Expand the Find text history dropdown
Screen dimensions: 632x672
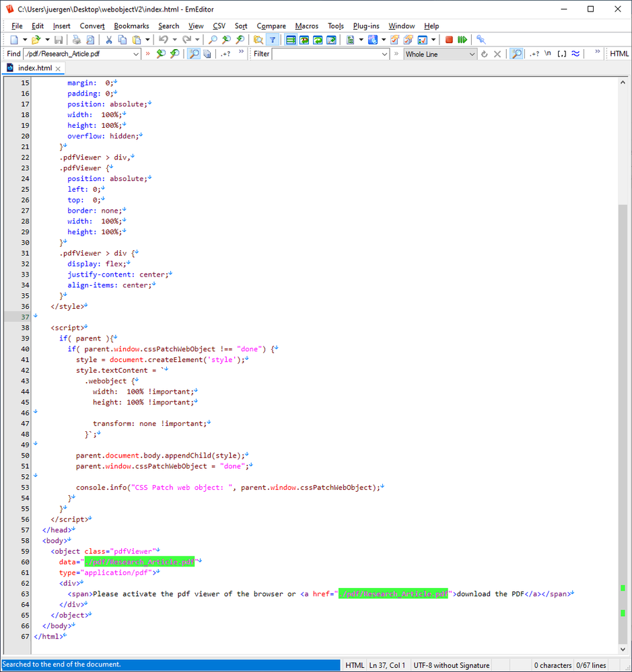tap(135, 54)
